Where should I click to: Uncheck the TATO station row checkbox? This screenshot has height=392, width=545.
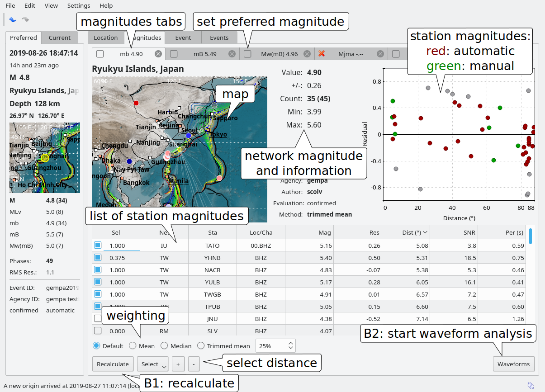tap(98, 246)
